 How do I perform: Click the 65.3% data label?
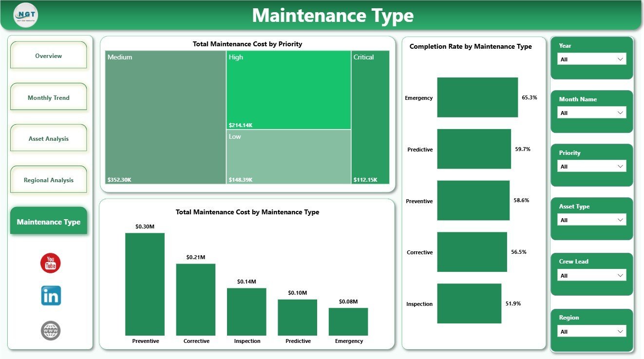[530, 97]
